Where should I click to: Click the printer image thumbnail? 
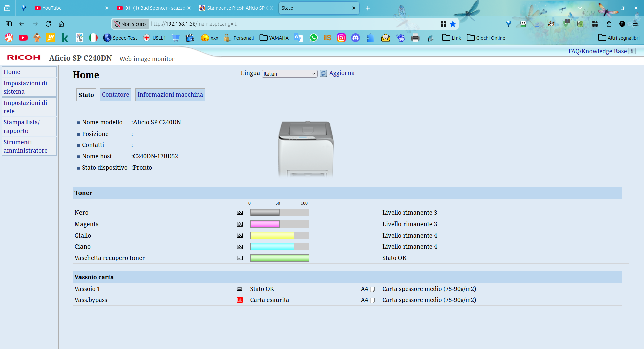(x=306, y=149)
